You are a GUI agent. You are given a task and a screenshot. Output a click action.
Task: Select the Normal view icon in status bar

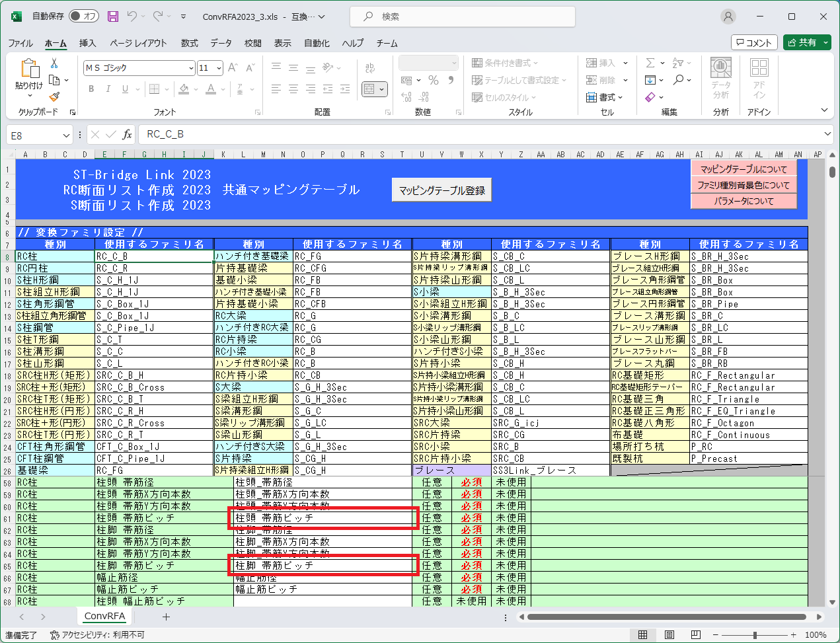tap(642, 635)
